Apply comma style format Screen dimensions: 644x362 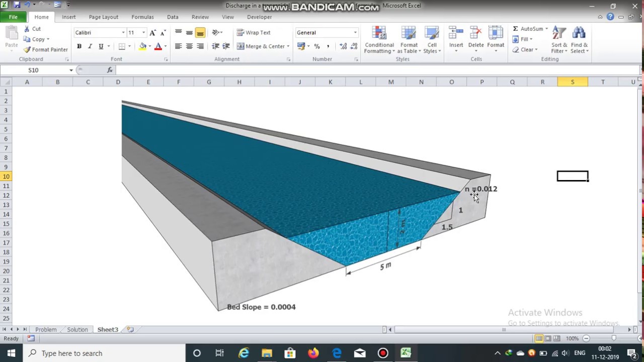(x=328, y=46)
